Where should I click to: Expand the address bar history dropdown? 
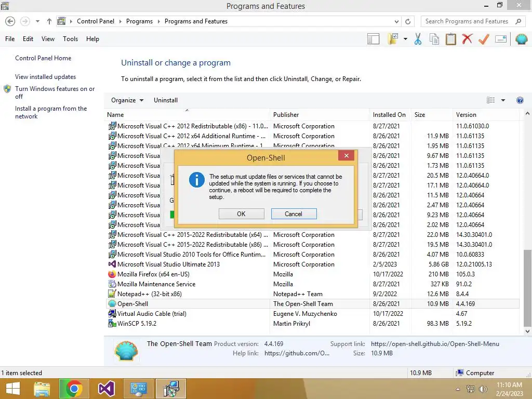396,21
